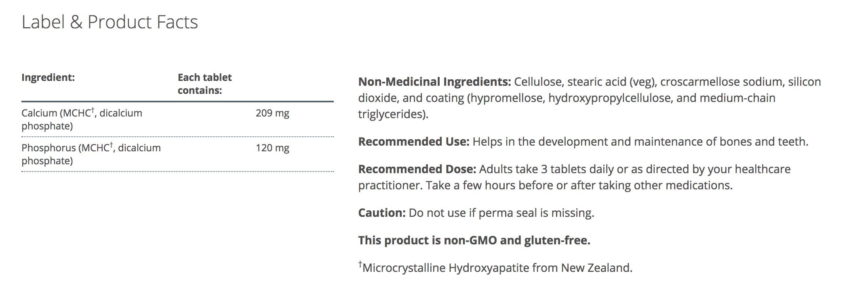This screenshot has height=284, width=868.
Task: Click the bones and teeth sentence
Action: [x=640, y=142]
